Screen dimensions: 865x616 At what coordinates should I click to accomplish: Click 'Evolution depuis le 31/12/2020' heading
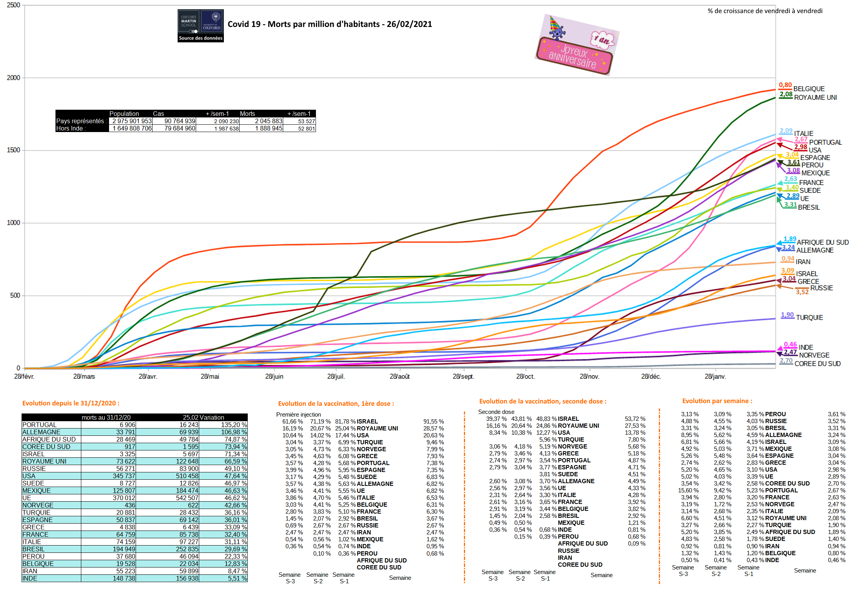click(x=71, y=403)
